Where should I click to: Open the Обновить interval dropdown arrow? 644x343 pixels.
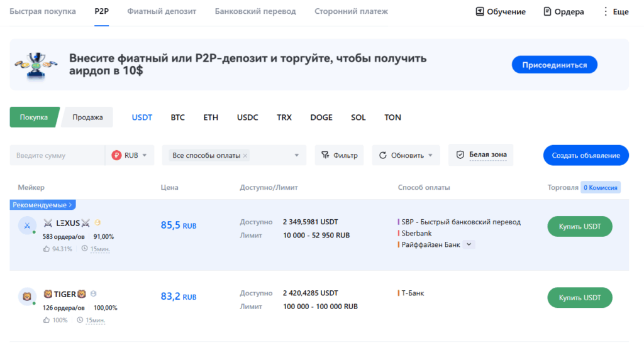coord(430,156)
